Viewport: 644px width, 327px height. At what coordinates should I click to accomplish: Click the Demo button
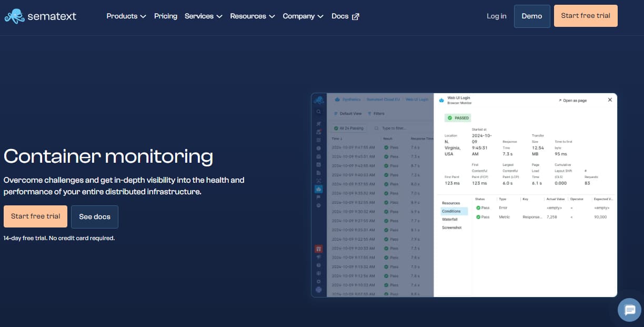tap(532, 16)
